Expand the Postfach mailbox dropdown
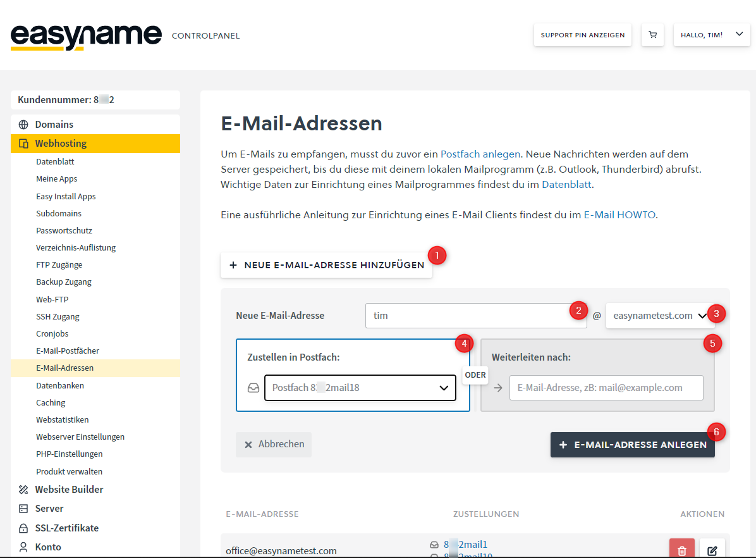 tap(360, 388)
